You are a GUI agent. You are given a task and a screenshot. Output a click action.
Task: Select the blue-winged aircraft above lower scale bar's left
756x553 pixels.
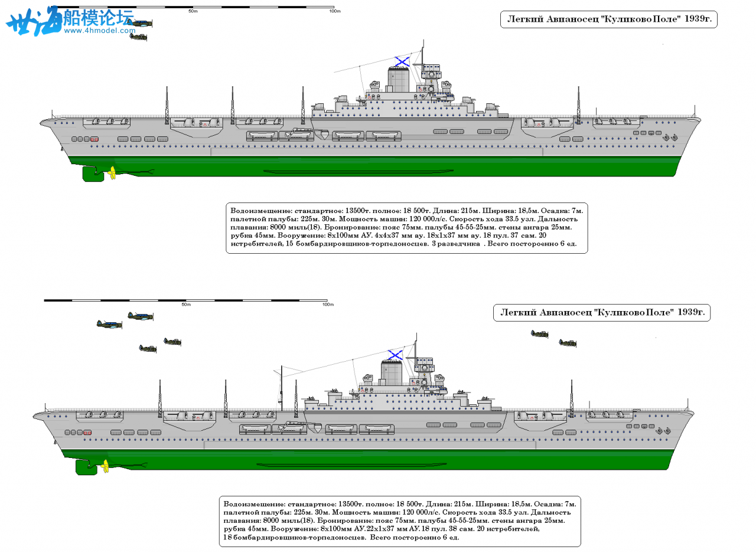point(140,316)
